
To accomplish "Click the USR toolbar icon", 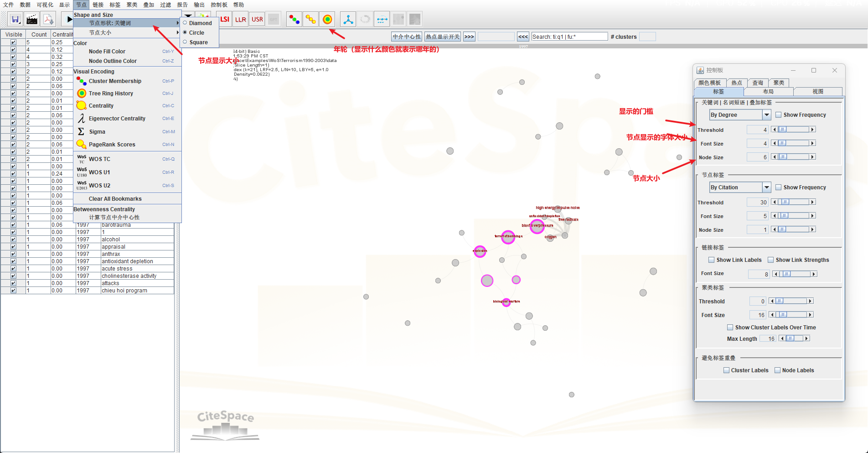I will coord(257,20).
